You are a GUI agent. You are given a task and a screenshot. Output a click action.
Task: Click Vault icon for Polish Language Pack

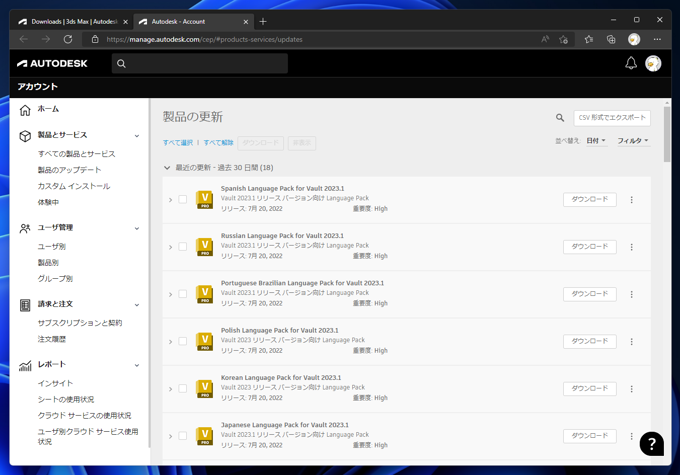[204, 341]
